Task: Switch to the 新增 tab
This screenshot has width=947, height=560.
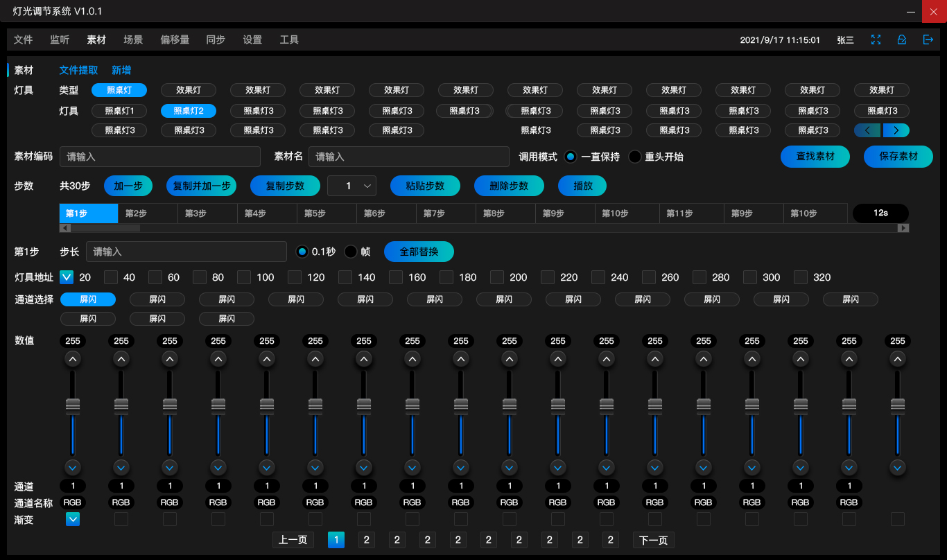Action: pos(121,70)
